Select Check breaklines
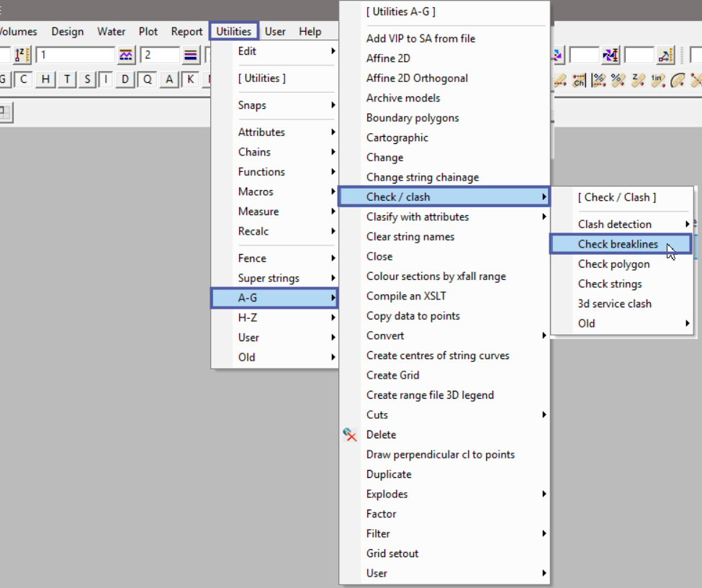 (x=622, y=244)
